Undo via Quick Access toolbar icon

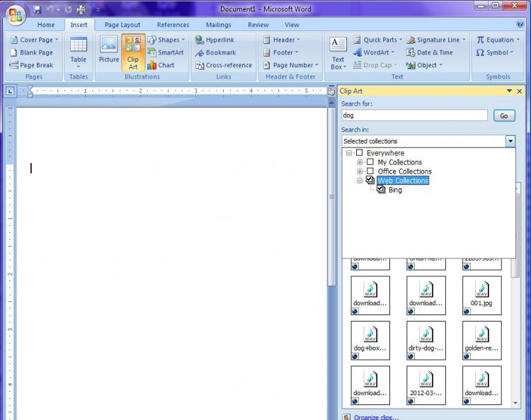click(x=50, y=9)
